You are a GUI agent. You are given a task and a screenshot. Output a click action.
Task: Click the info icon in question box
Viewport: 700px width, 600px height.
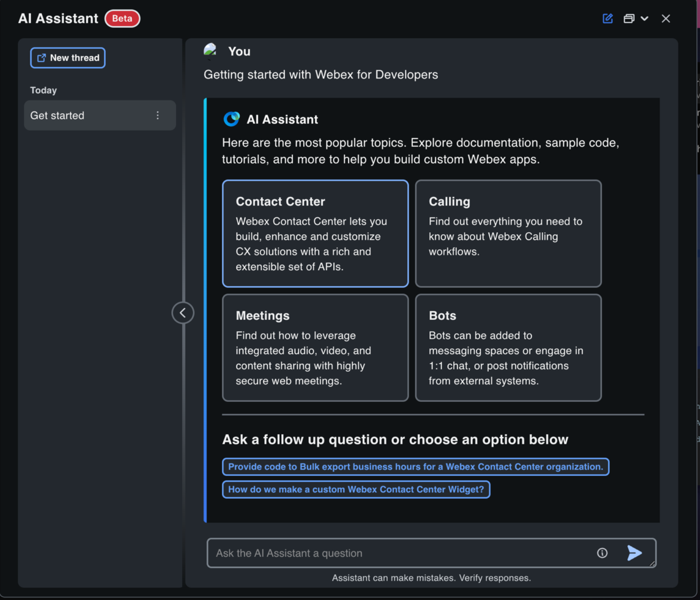602,553
